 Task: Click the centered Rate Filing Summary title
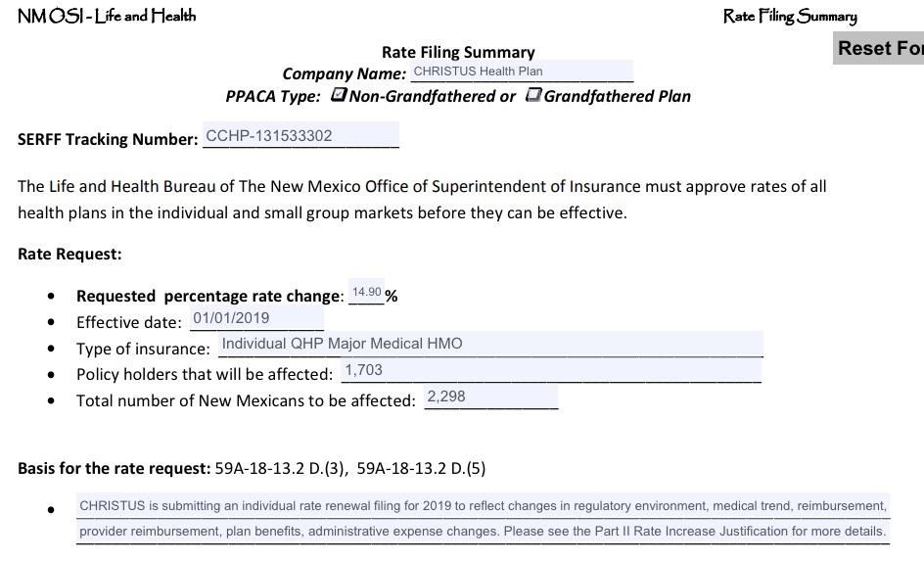click(x=458, y=52)
